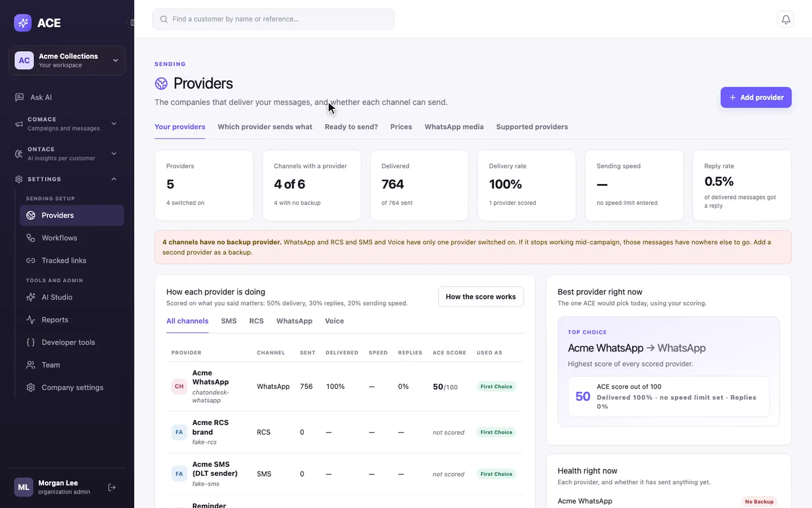Click the Ask AI chat icon
The image size is (812, 508).
[x=19, y=97]
